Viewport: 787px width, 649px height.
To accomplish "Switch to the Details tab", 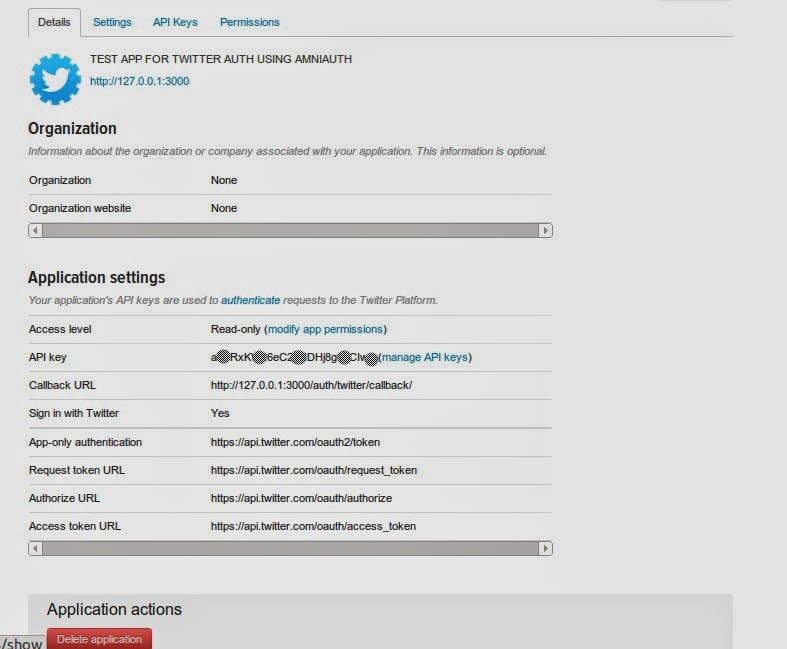I will tap(54, 23).
